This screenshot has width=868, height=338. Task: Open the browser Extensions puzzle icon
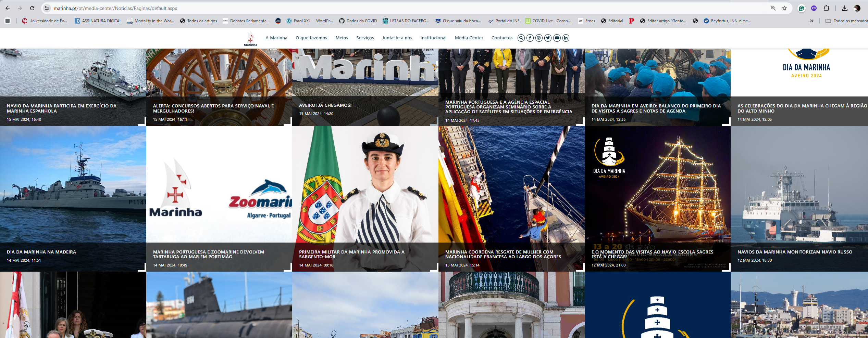pos(826,8)
